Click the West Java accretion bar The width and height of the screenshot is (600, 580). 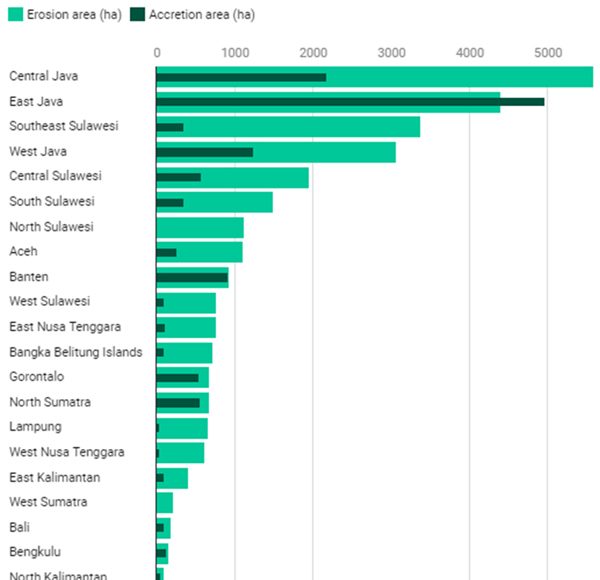(x=204, y=152)
